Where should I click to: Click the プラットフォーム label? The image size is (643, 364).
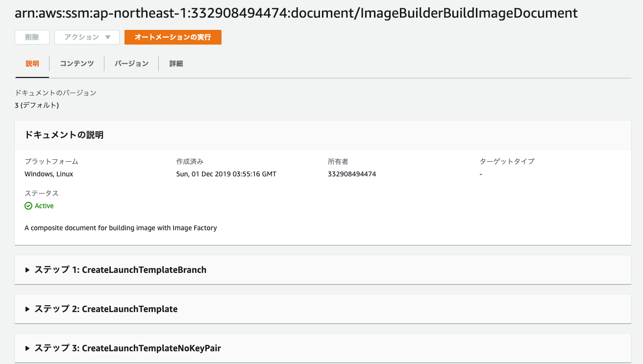(x=51, y=161)
